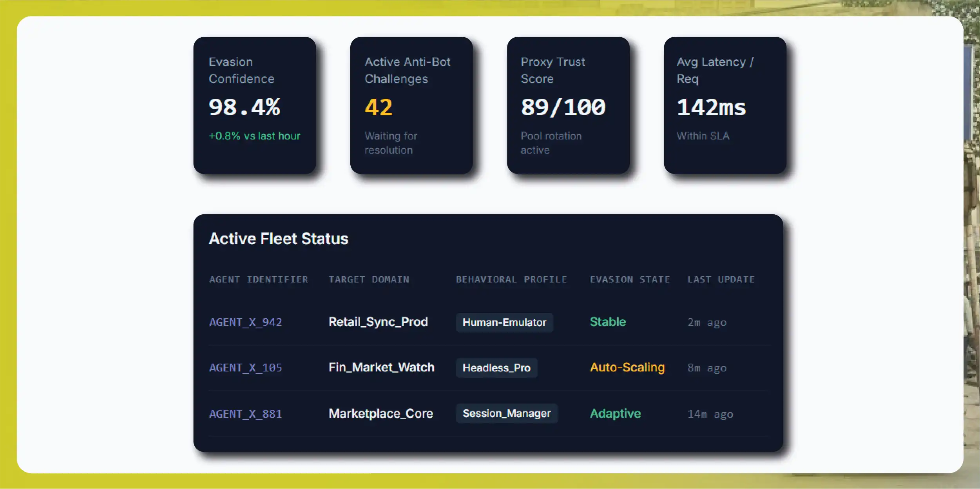Open the Evasion Confidence card
This screenshot has height=489, width=980.
pos(255,105)
